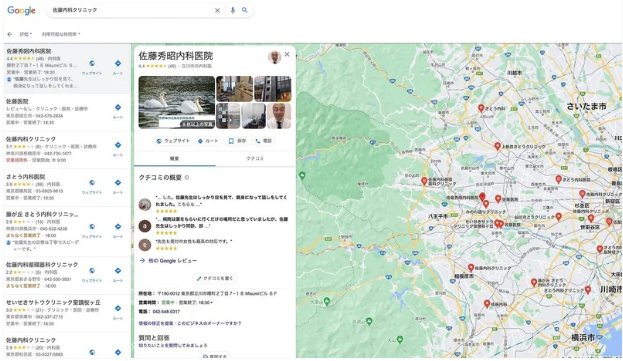Get route icon for the 3.1-star 佐藤内科クリニック result

tap(118, 145)
